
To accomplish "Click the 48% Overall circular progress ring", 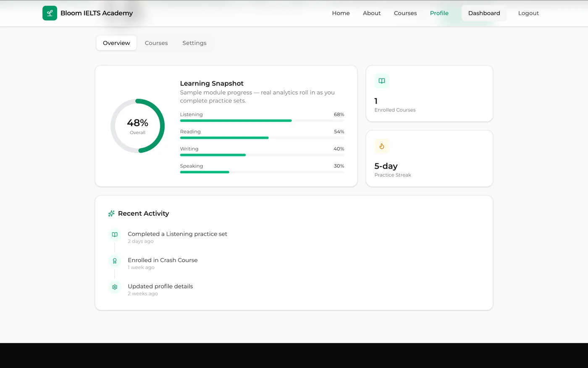I will click(x=138, y=126).
